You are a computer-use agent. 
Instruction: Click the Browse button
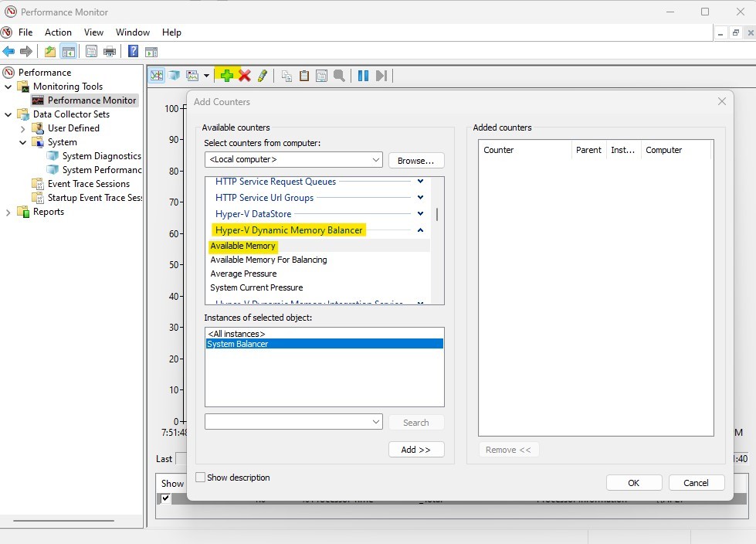coord(416,160)
